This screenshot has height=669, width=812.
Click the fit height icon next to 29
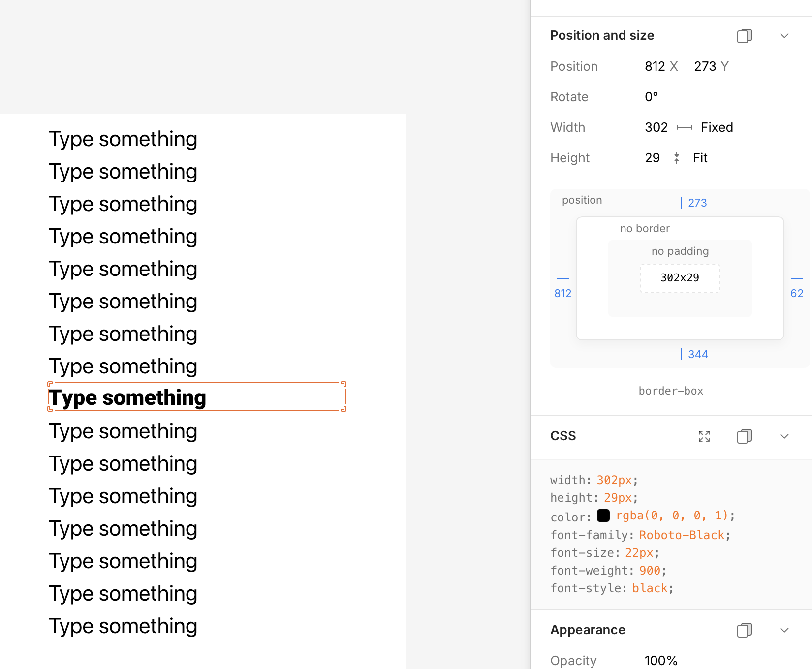pyautogui.click(x=677, y=158)
